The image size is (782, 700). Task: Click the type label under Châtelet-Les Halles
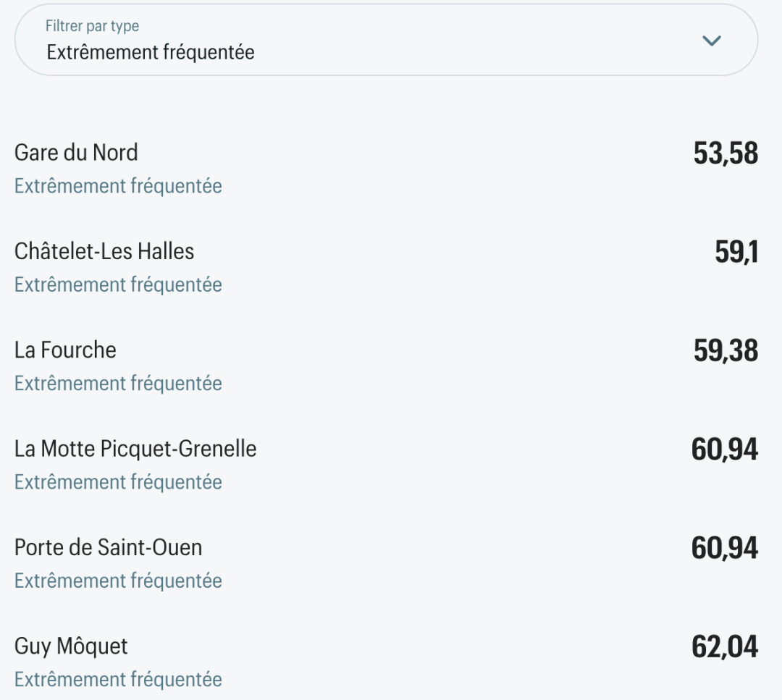(x=118, y=284)
